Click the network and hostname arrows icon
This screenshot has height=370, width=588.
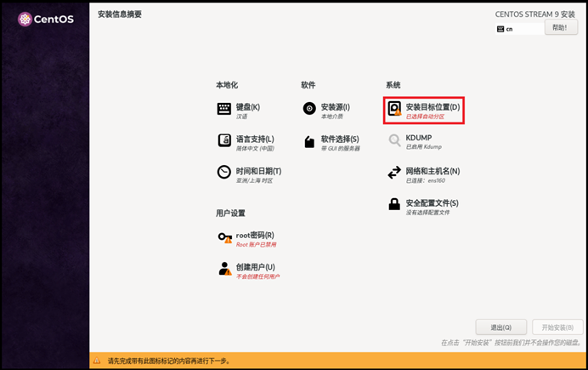[x=394, y=173]
